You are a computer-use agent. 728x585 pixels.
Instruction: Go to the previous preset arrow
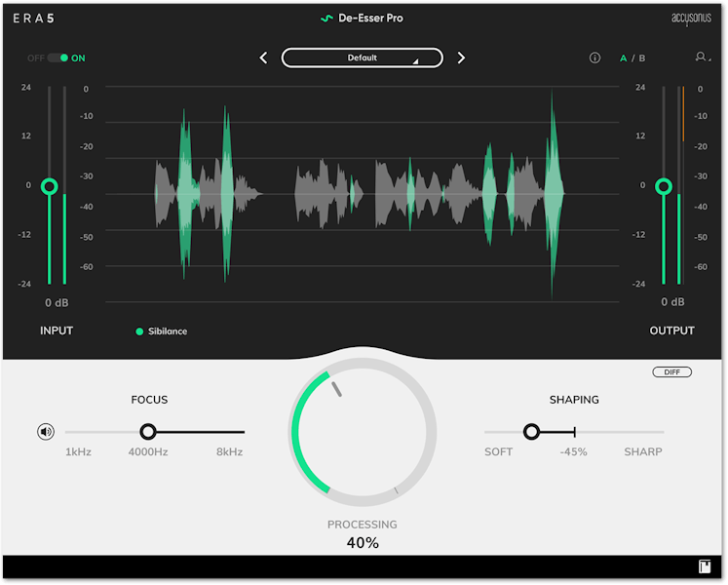click(x=263, y=58)
